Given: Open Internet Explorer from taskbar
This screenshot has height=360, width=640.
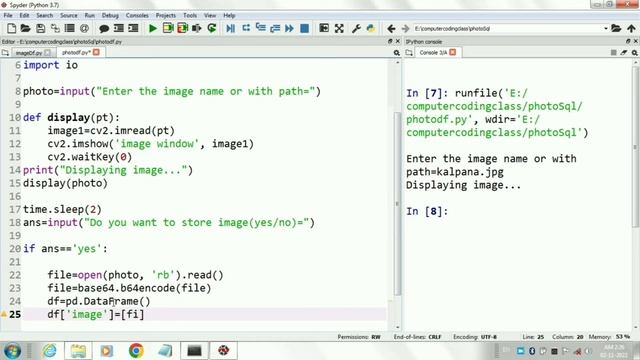Looking at the screenshot, I should (x=50, y=351).
